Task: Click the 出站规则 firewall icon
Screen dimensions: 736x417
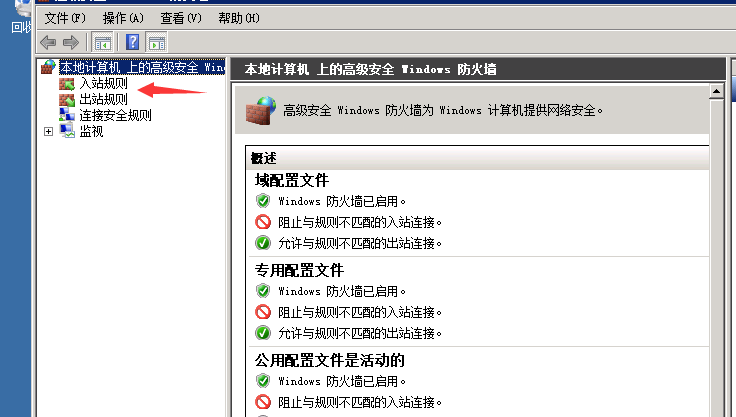Action: pos(67,100)
